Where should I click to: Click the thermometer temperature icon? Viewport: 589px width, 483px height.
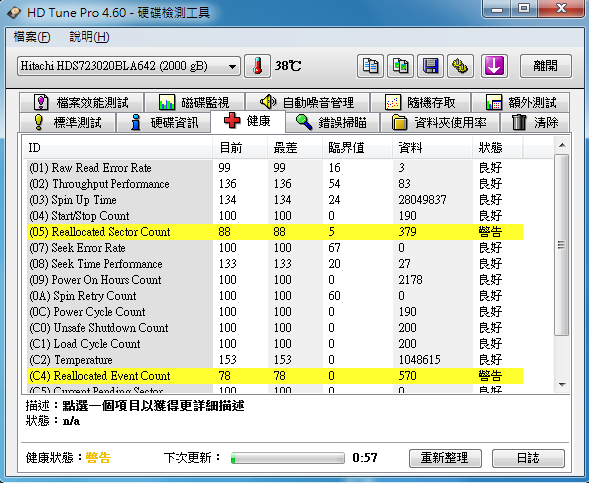click(257, 66)
